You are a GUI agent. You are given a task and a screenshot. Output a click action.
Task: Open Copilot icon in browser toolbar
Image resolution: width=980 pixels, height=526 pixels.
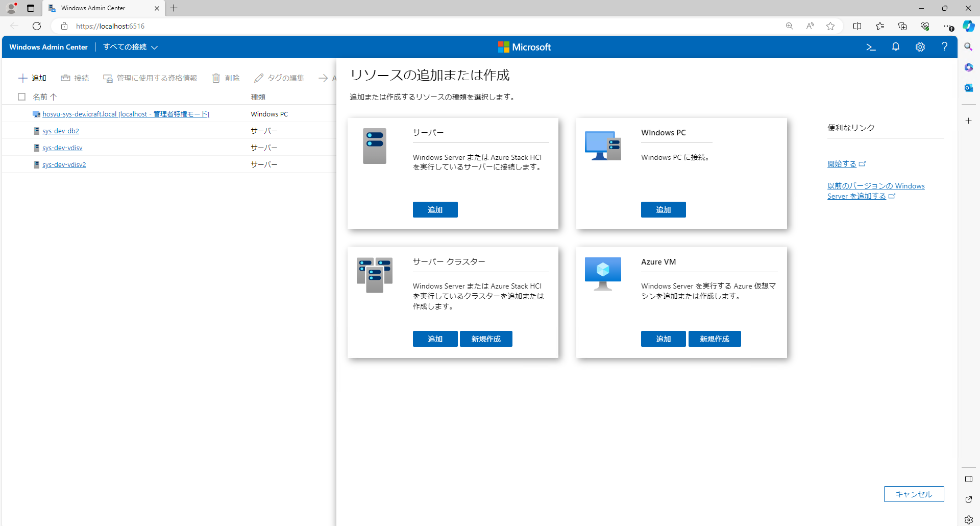(968, 26)
